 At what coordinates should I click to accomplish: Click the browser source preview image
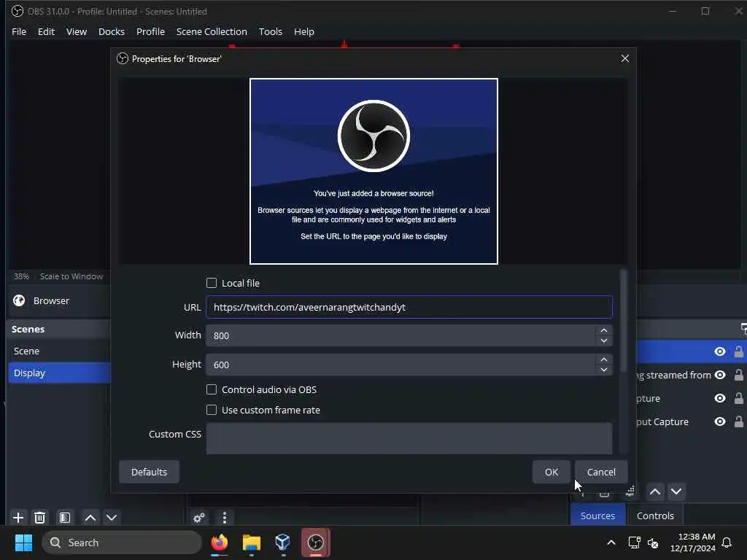click(x=373, y=171)
